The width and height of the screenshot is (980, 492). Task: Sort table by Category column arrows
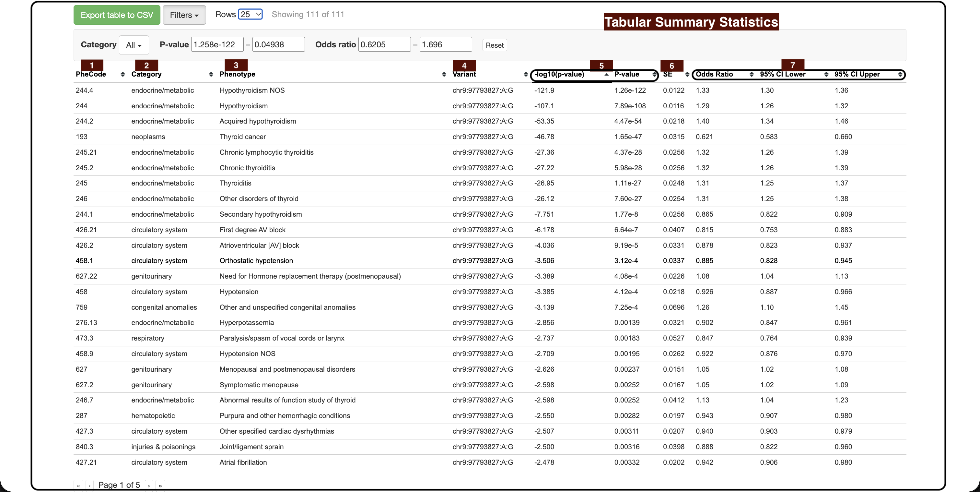point(211,74)
